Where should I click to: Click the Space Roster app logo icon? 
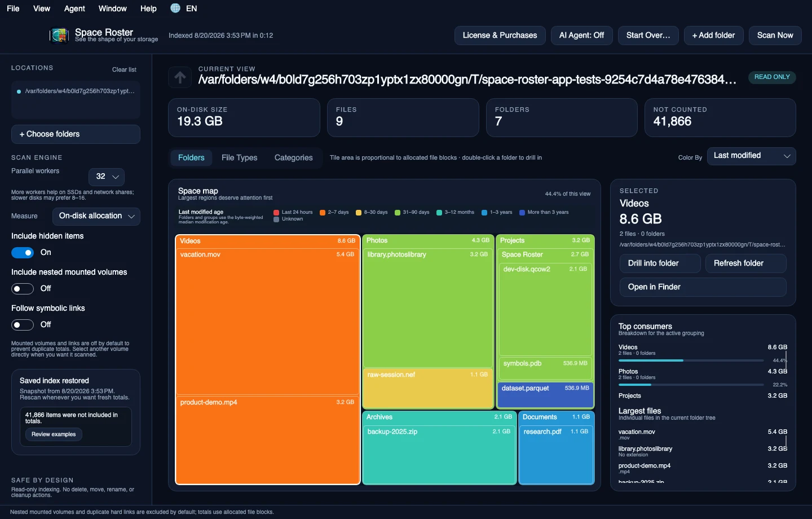coord(59,35)
